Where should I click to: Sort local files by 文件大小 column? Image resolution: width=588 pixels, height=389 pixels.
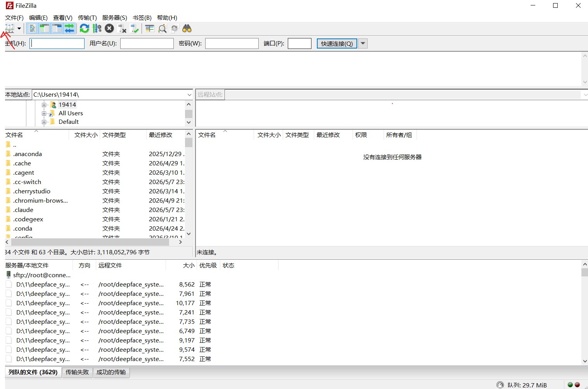(x=85, y=135)
